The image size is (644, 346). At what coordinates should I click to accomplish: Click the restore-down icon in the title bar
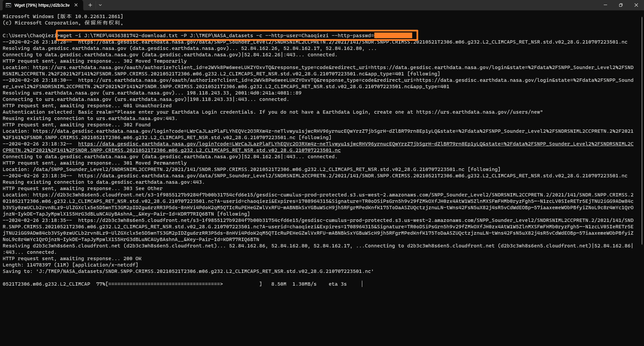621,5
